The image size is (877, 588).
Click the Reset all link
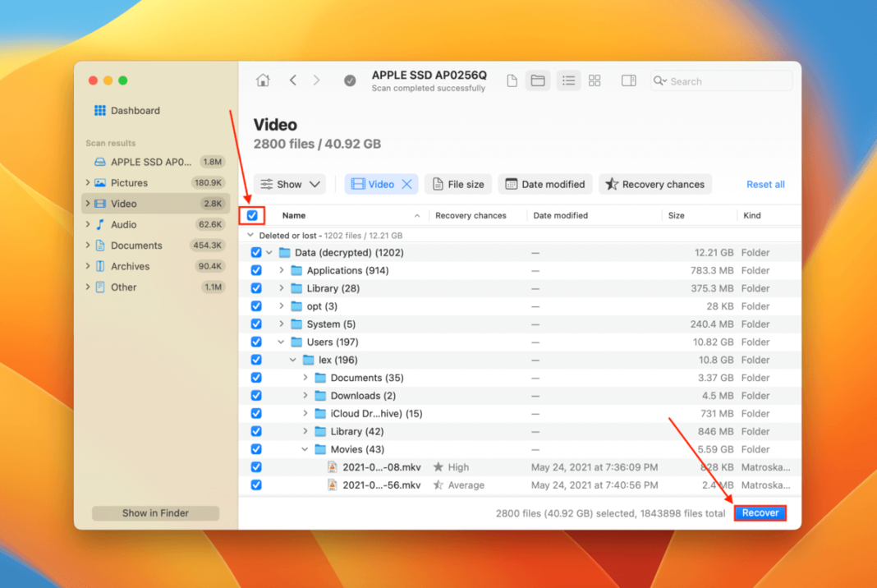pos(765,183)
